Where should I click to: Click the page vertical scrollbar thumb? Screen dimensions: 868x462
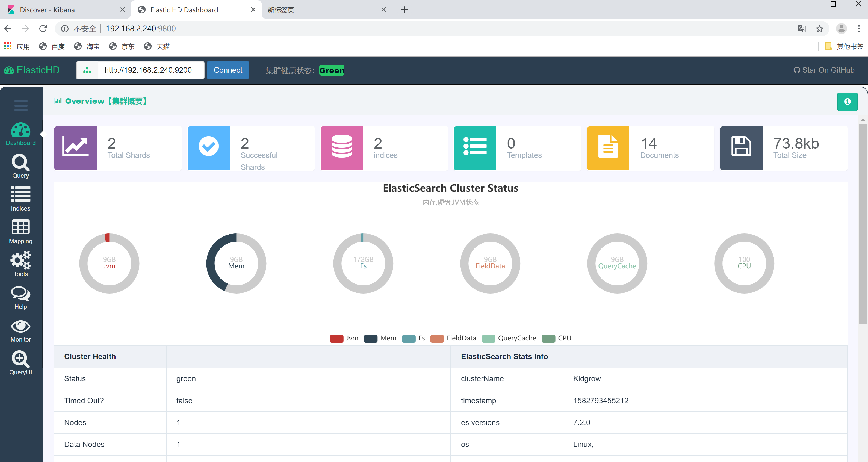point(863,224)
